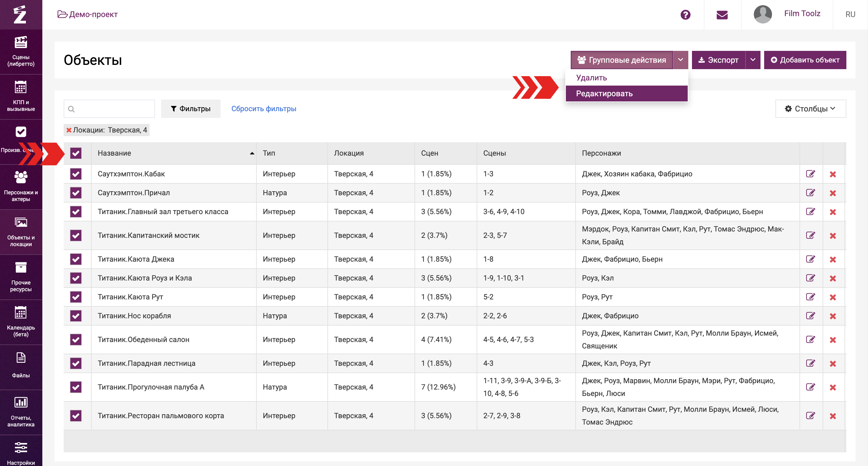Toggle the Групповые действия dropdown arrow
Image resolution: width=868 pixels, height=466 pixels.
tap(681, 60)
